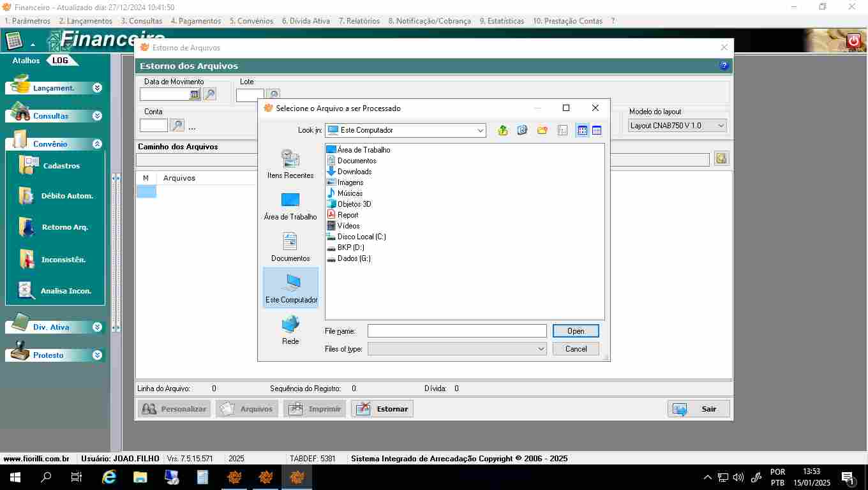Click the red power exit icon
Viewport: 868px width, 490px height.
point(853,41)
